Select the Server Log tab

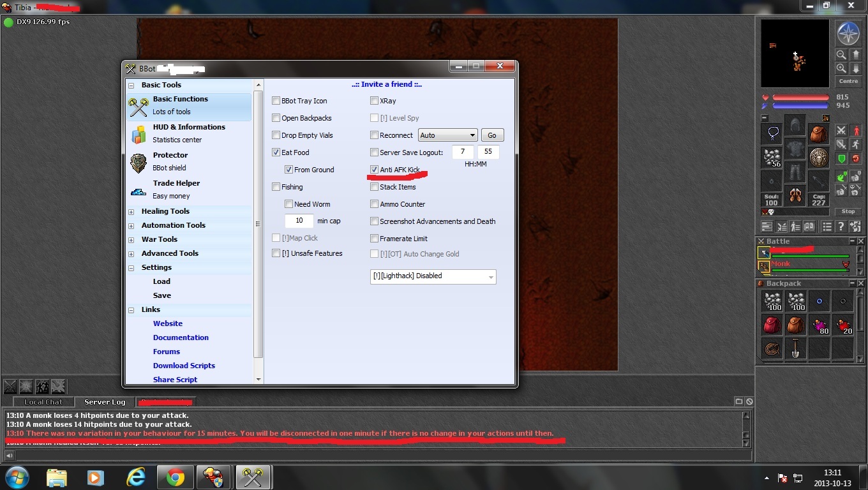[105, 402]
